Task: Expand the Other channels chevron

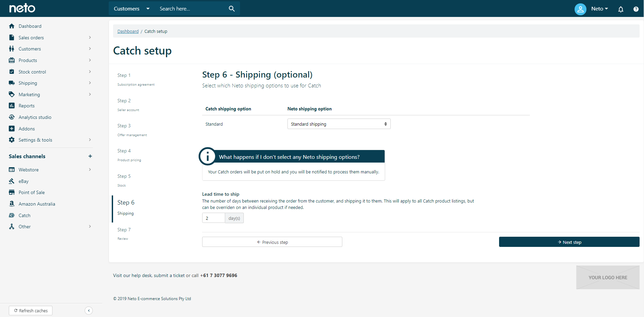Action: pyautogui.click(x=90, y=227)
